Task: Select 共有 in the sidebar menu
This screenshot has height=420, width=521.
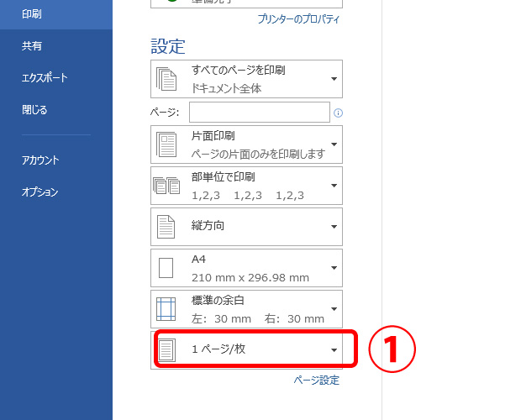Action: click(32, 46)
